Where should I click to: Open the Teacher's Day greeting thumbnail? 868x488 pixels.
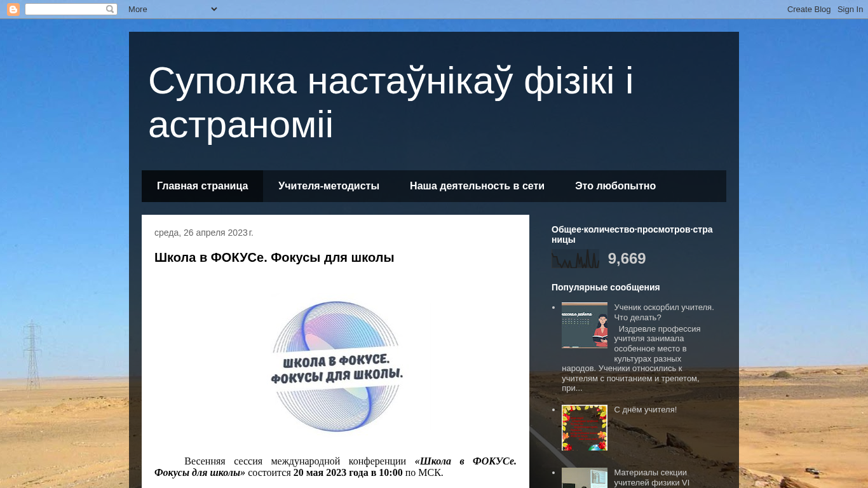(584, 428)
